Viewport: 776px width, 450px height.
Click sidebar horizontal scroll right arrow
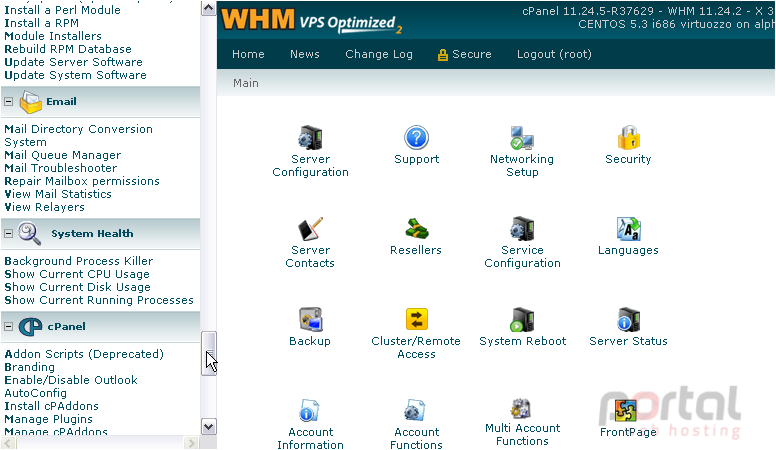coord(191,443)
